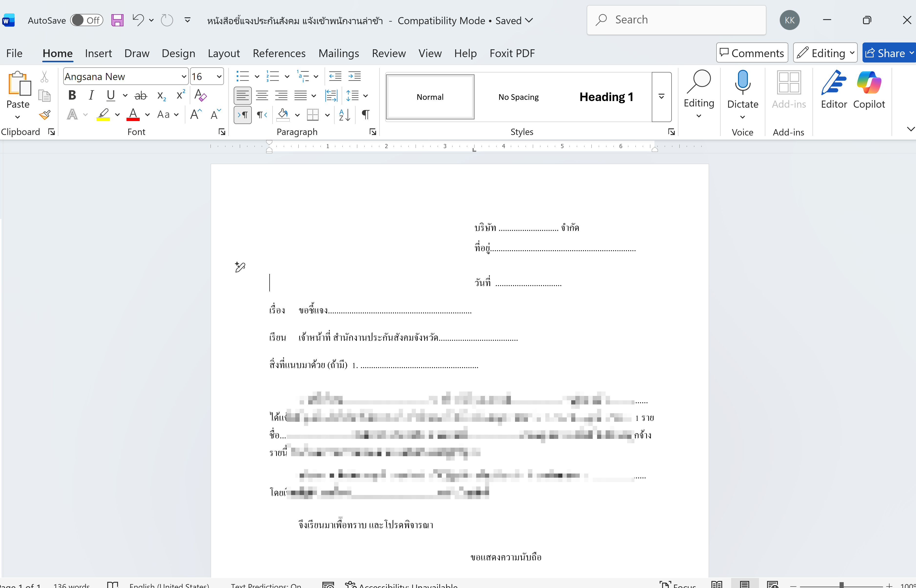Image resolution: width=916 pixels, height=588 pixels.
Task: Open the font name dropdown
Action: [184, 77]
